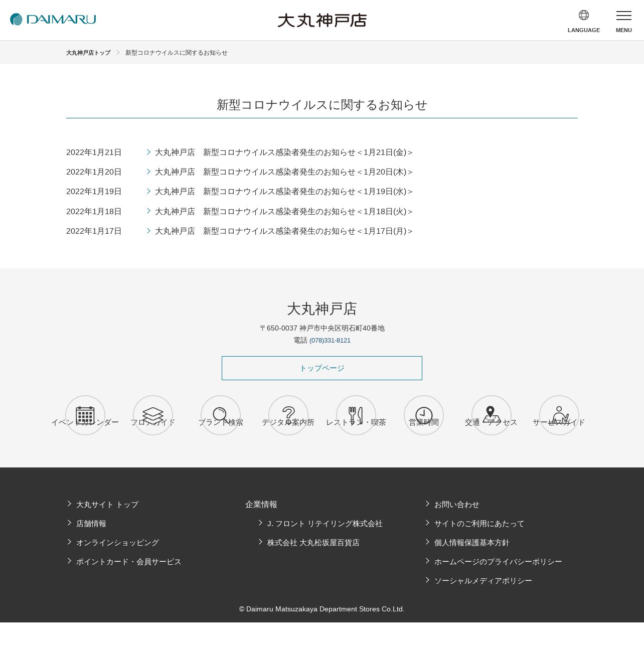Open サイトのご利用にあたって footer link

[479, 524]
